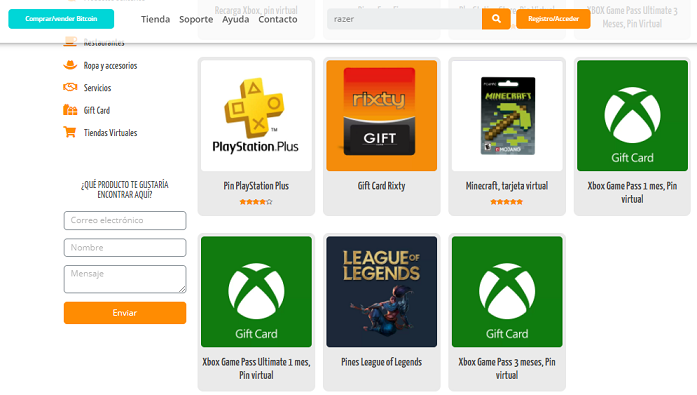Open the Contacto menu item
Screen dimensions: 697x395
pos(278,19)
